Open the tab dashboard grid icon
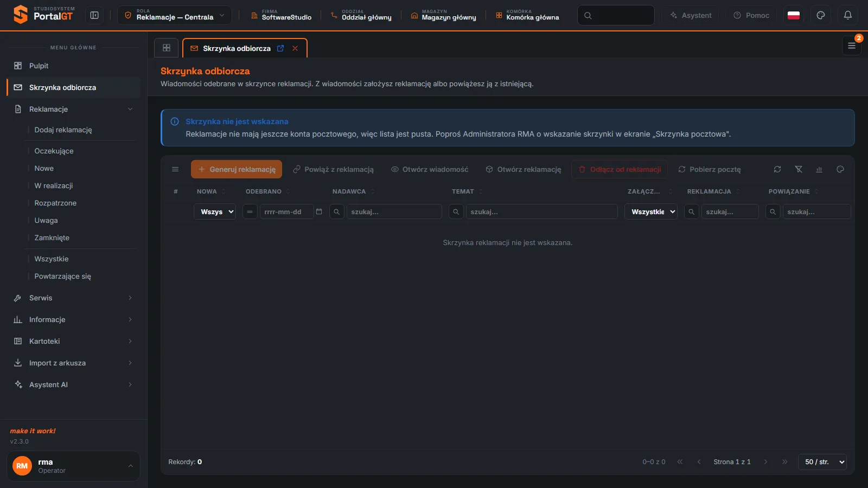Screen dimensions: 868x488 (167, 48)
